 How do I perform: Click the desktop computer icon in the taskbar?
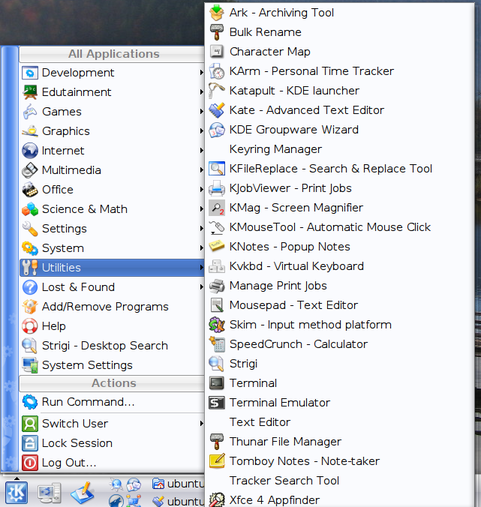click(x=49, y=493)
